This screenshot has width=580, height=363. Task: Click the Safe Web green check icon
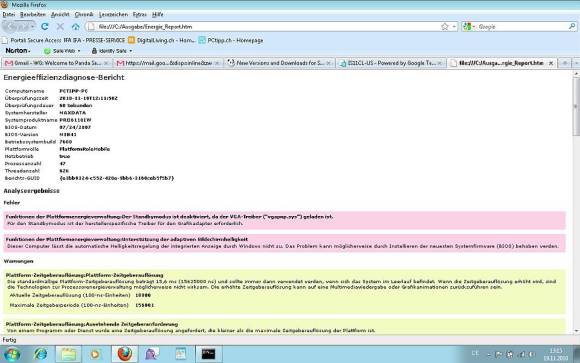(x=47, y=51)
